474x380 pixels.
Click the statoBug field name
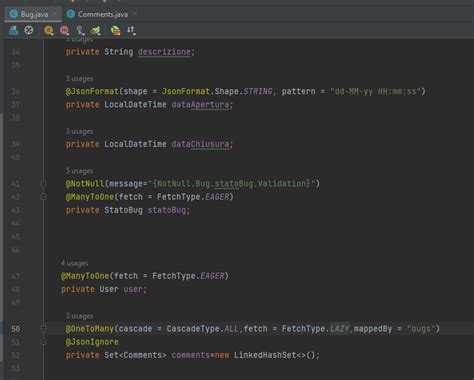click(167, 210)
